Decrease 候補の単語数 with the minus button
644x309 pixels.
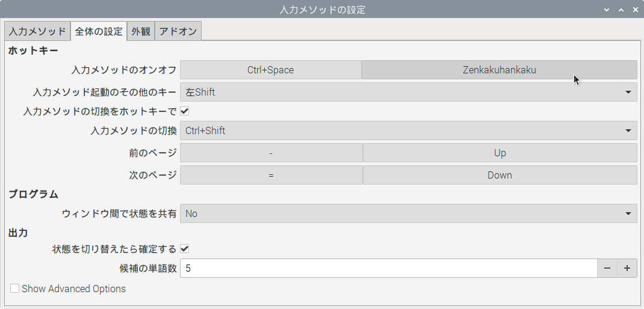607,268
